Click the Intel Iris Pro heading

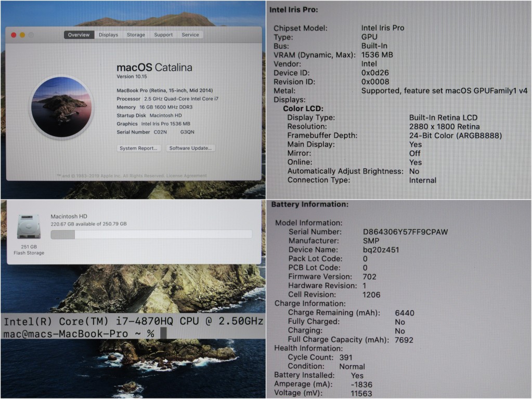coord(293,10)
